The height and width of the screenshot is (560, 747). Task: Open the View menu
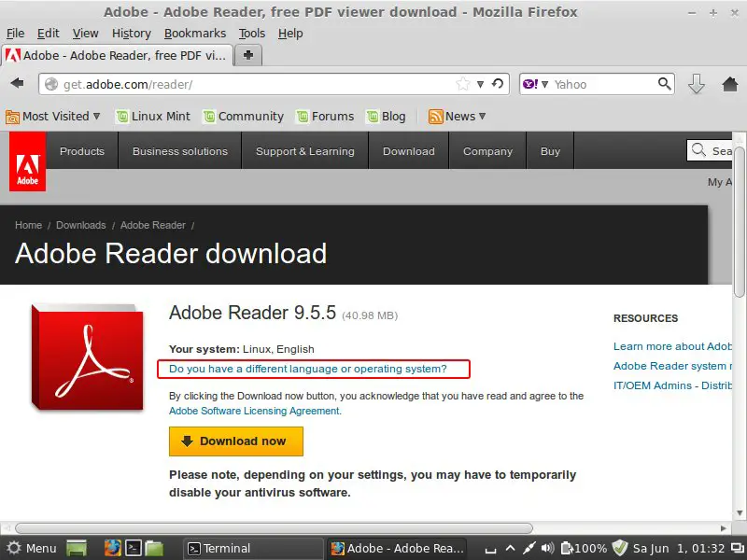tap(85, 34)
